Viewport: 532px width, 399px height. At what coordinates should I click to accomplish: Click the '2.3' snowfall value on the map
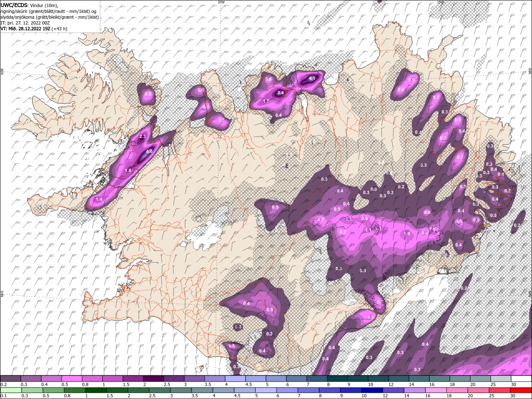coord(143,137)
